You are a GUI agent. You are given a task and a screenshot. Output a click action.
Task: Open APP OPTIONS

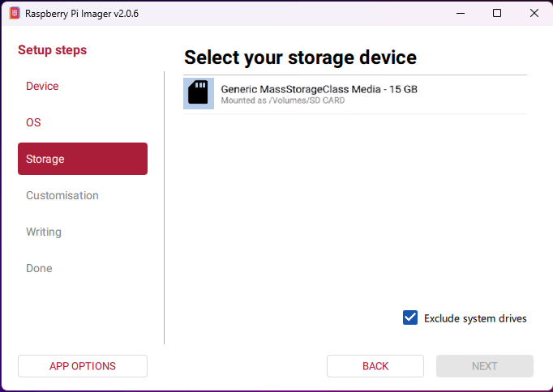click(x=83, y=366)
